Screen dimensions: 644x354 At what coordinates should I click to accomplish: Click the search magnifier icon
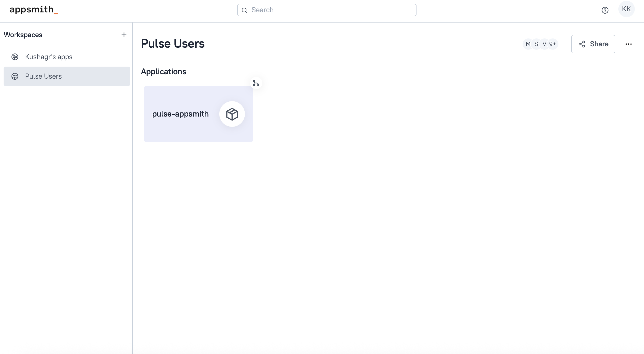pos(244,10)
